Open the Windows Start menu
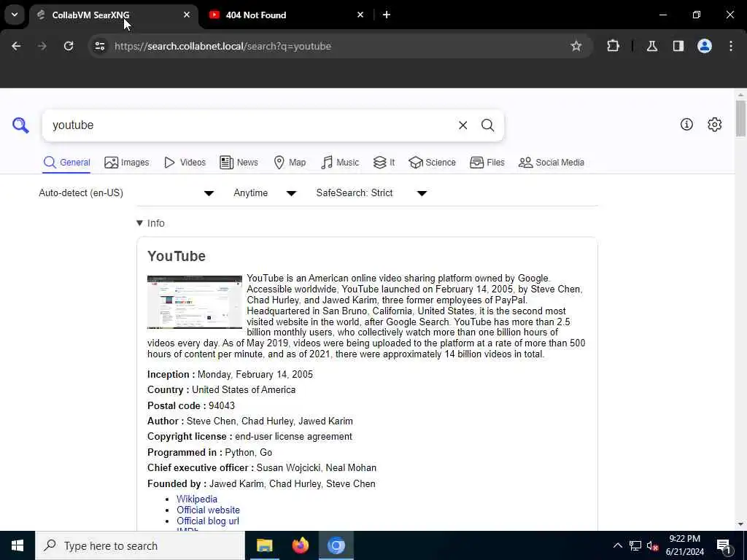Screen dimensions: 747x560 18,545
